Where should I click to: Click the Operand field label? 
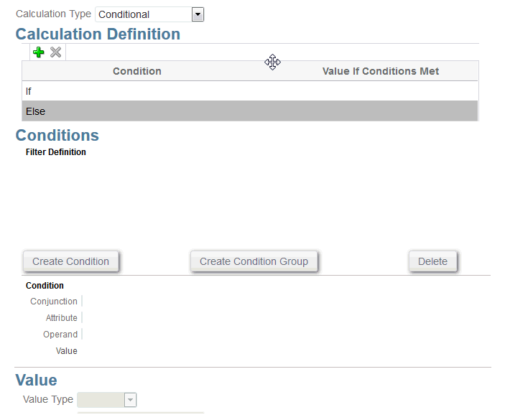pos(60,335)
